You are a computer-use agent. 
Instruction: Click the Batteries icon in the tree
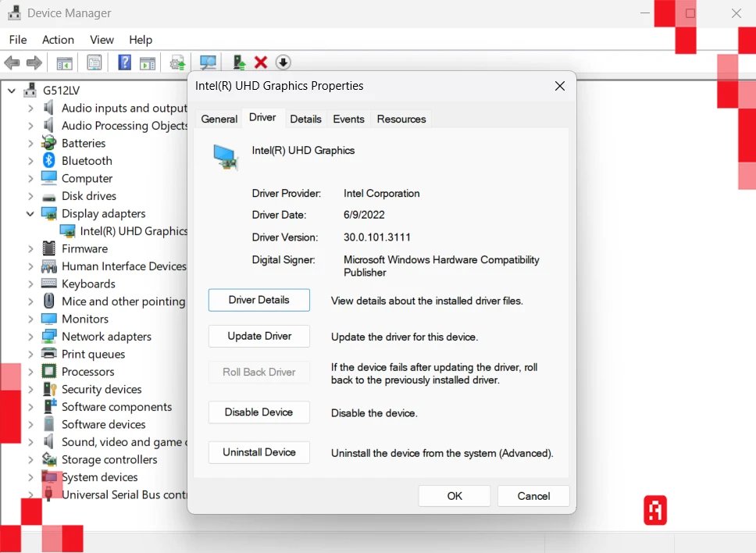pyautogui.click(x=48, y=143)
